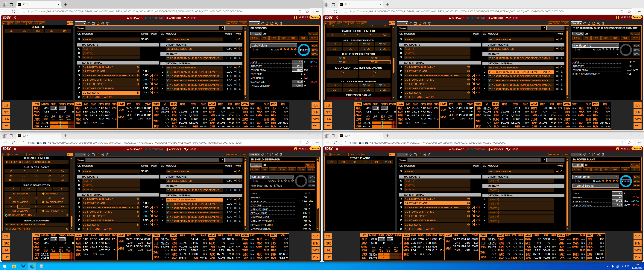Open Microsoft Edge from the Windows taskbar
The image size is (644, 270).
click(32, 266)
